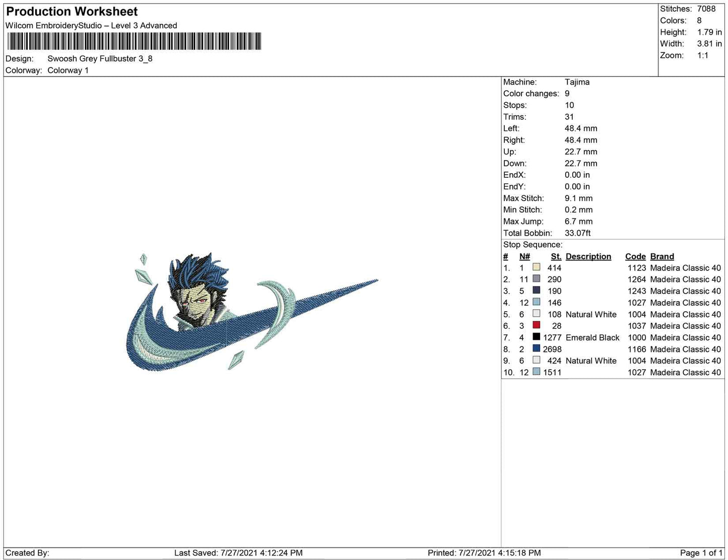Click the Width value 3.81 in
The width and height of the screenshot is (728, 560).
[709, 44]
